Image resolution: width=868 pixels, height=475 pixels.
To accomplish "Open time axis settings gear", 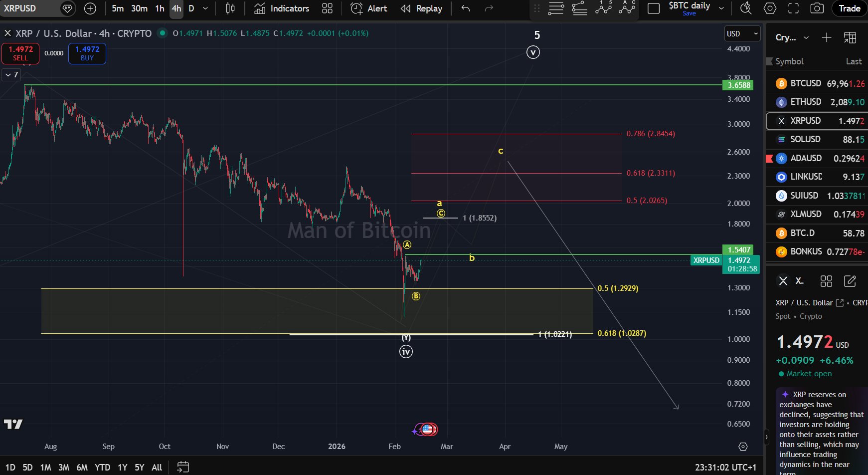I will tap(743, 447).
